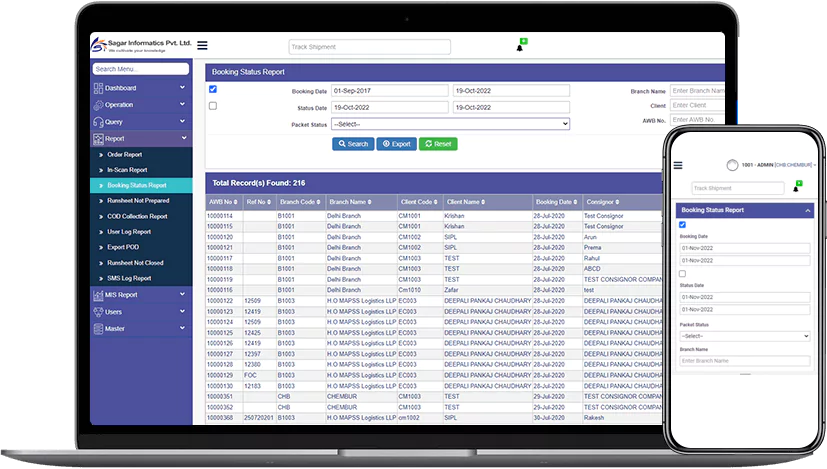Click the Master icon in the sidebar
Screen dimensions: 827x469
(98, 329)
